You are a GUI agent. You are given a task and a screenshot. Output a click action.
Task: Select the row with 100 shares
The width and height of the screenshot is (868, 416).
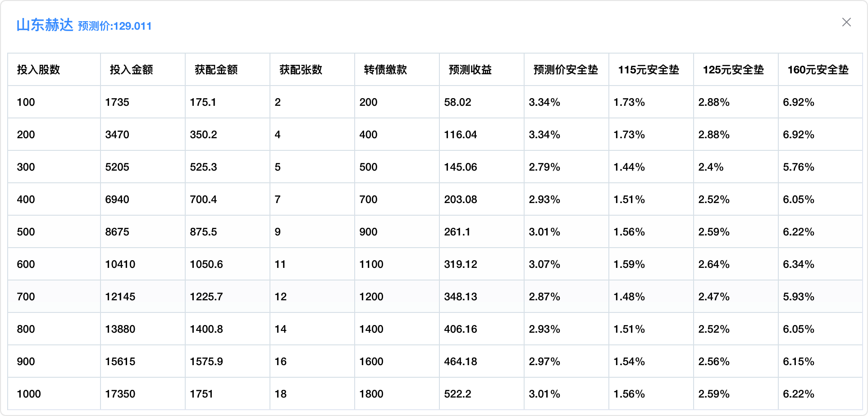[x=26, y=102]
